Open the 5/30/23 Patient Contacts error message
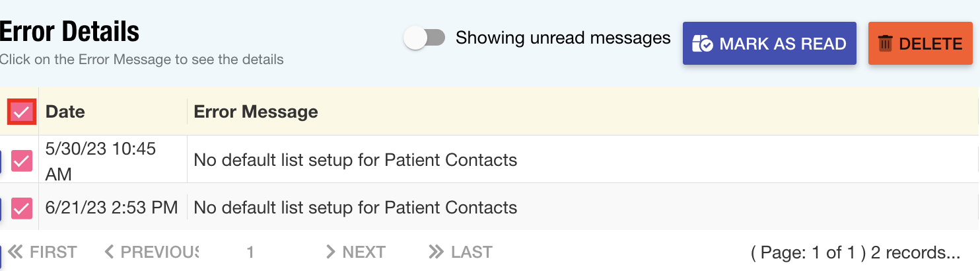 tap(355, 160)
